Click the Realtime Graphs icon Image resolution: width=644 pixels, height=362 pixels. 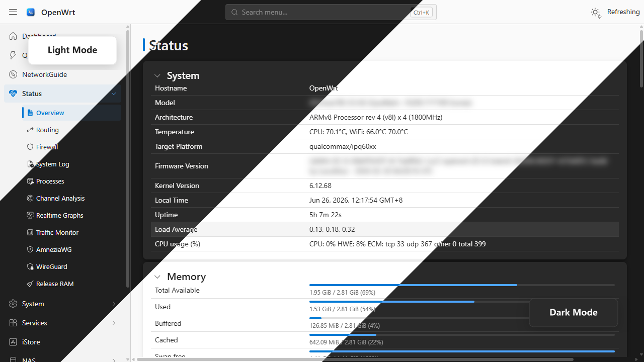(x=30, y=215)
